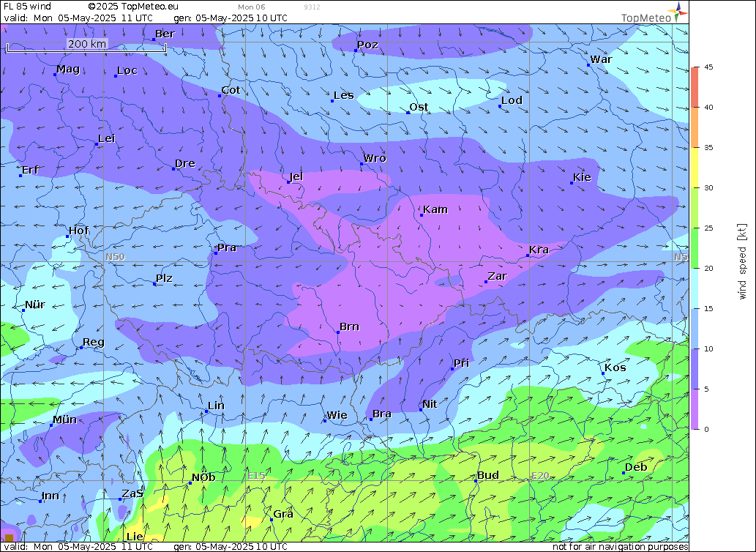
Task: Select the FL 85 wind title
Action: tap(27, 7)
